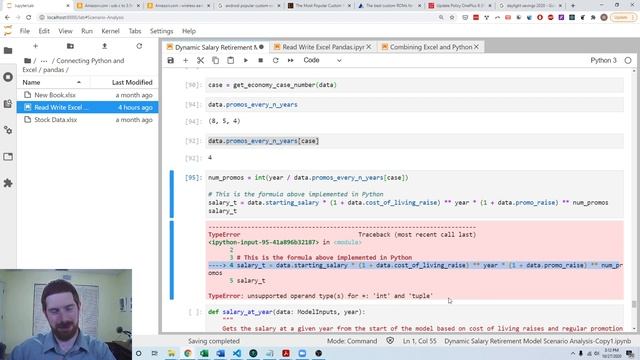640x360 pixels.
Task: Bookmark this page with the star icon
Action: click(x=452, y=18)
